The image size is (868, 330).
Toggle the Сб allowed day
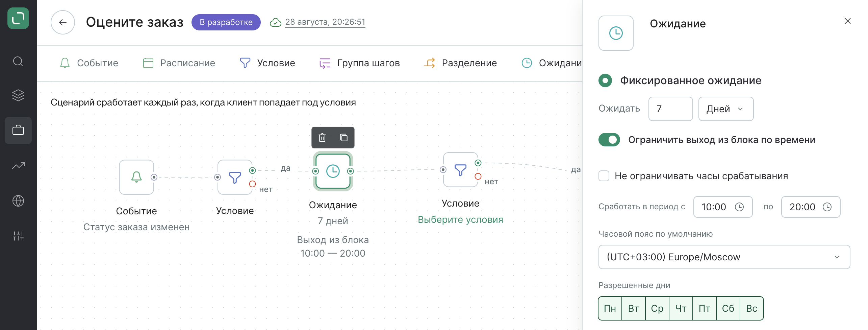tap(728, 308)
